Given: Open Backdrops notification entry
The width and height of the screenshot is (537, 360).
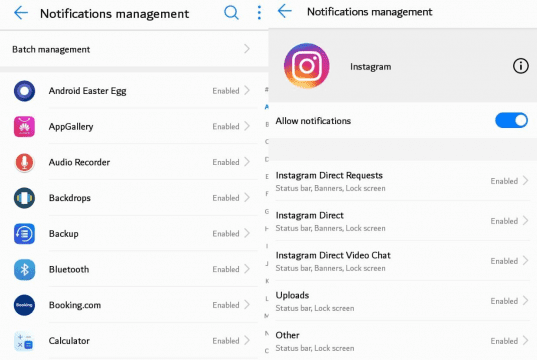Looking at the screenshot, I should 134,198.
